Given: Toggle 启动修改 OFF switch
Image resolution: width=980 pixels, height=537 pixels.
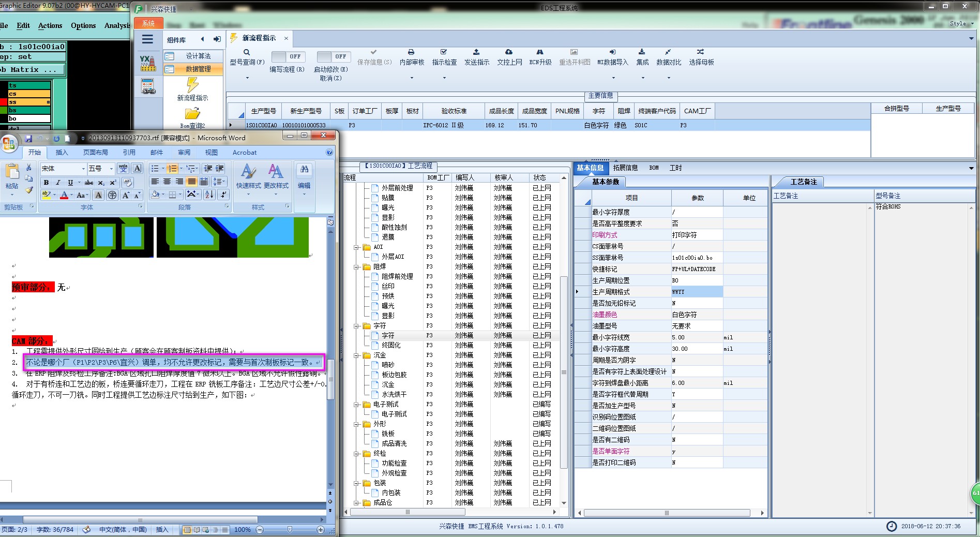Looking at the screenshot, I should click(x=334, y=56).
